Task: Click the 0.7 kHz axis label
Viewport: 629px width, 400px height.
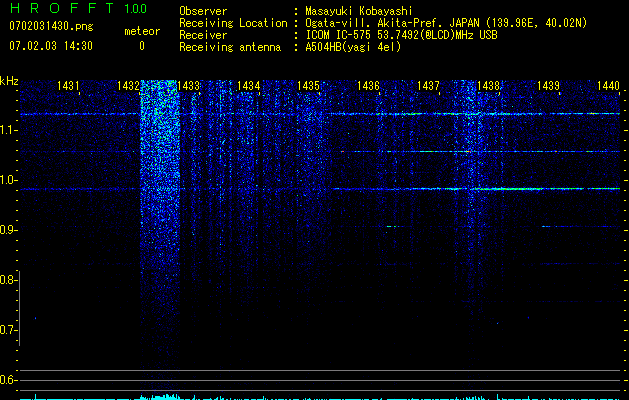Action: coord(8,330)
